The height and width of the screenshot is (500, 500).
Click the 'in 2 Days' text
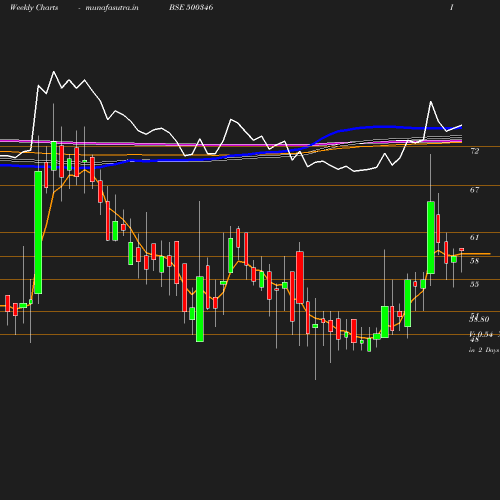484,350
